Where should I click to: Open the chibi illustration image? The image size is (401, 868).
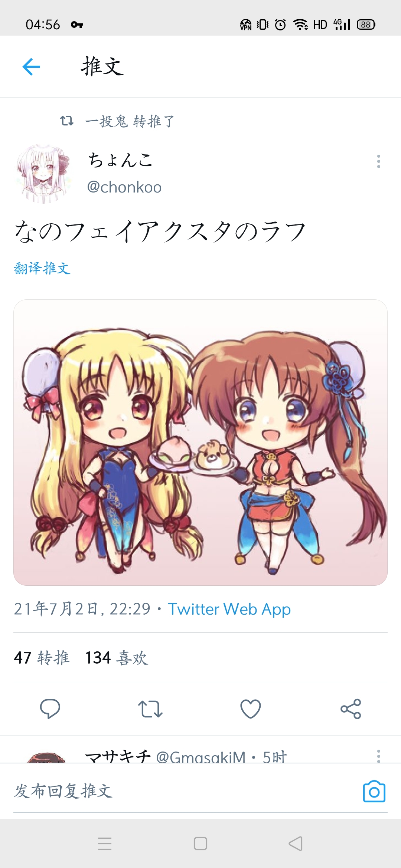[200, 442]
